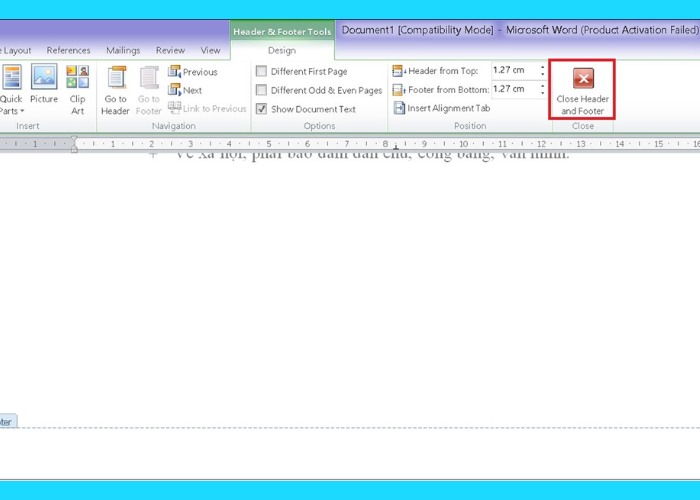
Task: Click the tab stop marker on ruler
Action: (x=396, y=146)
